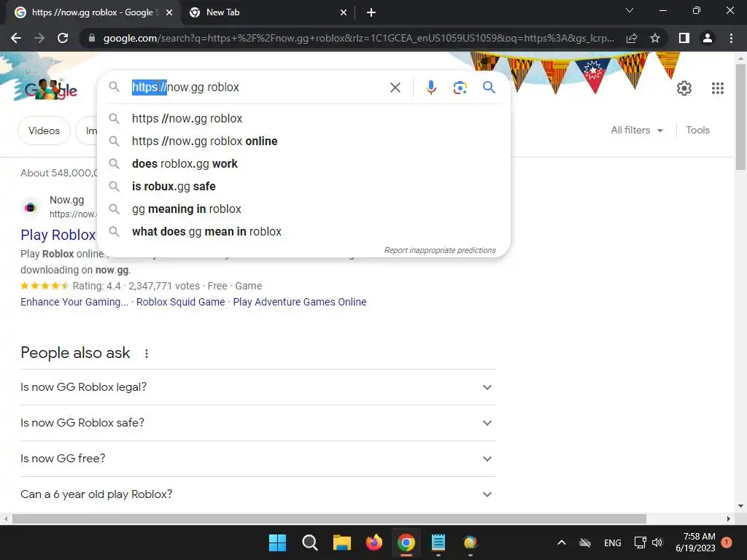Image resolution: width=747 pixels, height=560 pixels.
Task: Expand 'Is now GG Roblox safe?'
Action: click(258, 423)
